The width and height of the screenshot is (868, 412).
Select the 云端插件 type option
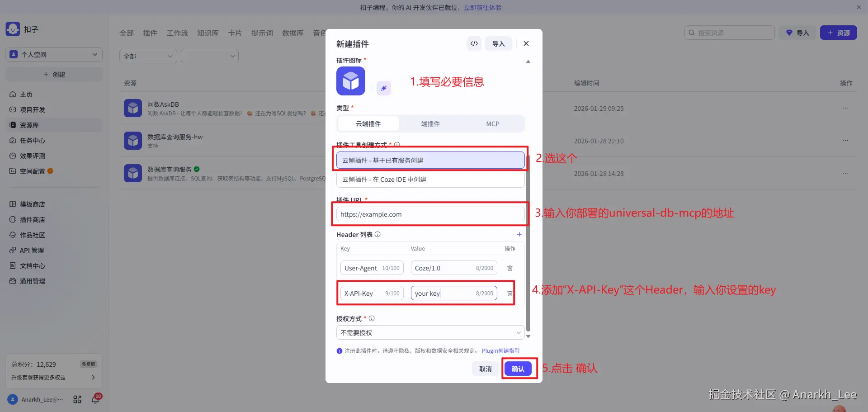(368, 124)
